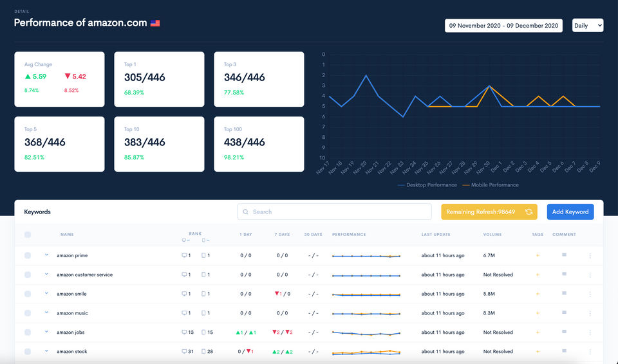The width and height of the screenshot is (618, 364).
Task: Add a tag to amazon music row
Action: pos(538,313)
